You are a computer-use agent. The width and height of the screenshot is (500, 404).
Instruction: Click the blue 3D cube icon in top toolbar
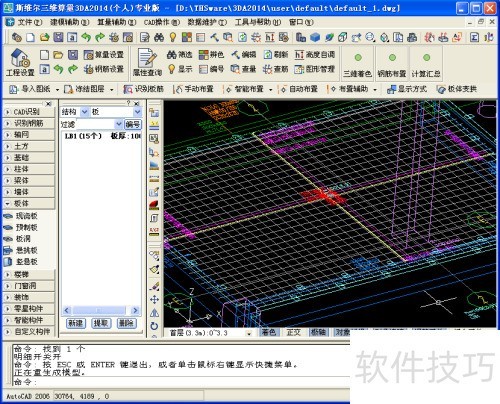[x=315, y=37]
